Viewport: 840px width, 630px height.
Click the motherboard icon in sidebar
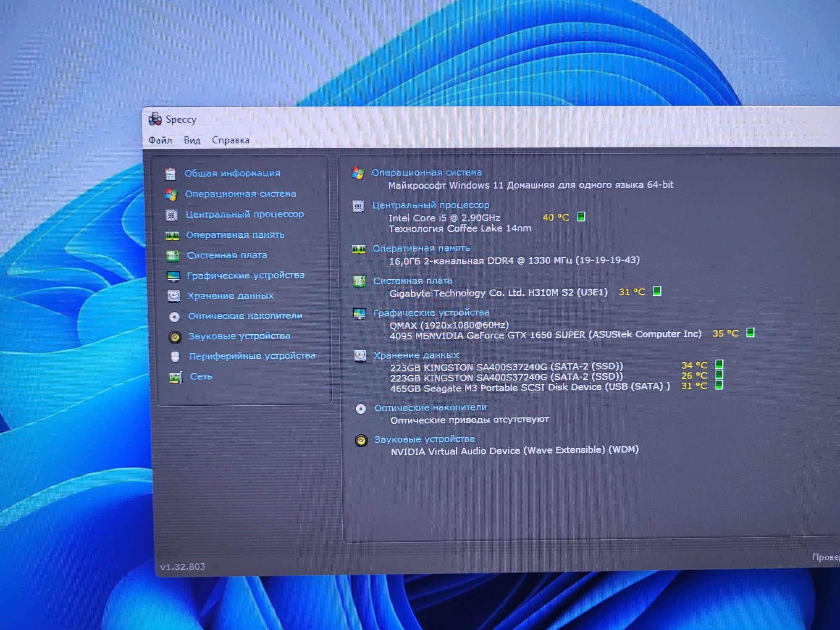point(173,255)
